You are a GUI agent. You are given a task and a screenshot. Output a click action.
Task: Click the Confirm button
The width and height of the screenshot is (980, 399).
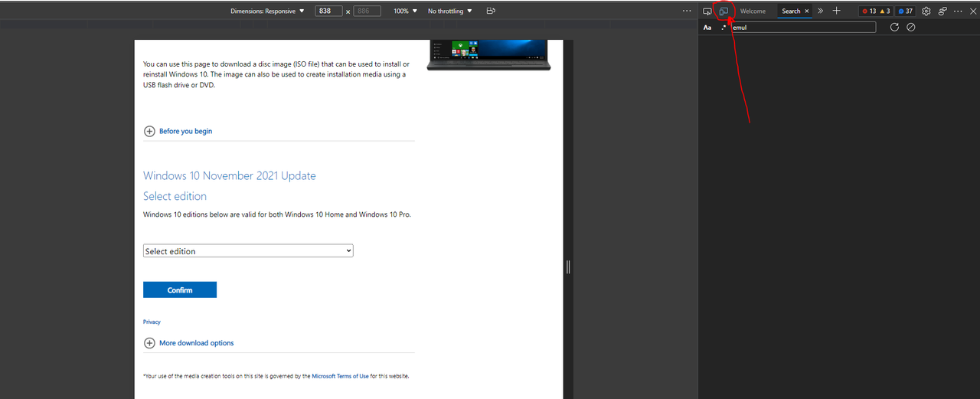180,289
